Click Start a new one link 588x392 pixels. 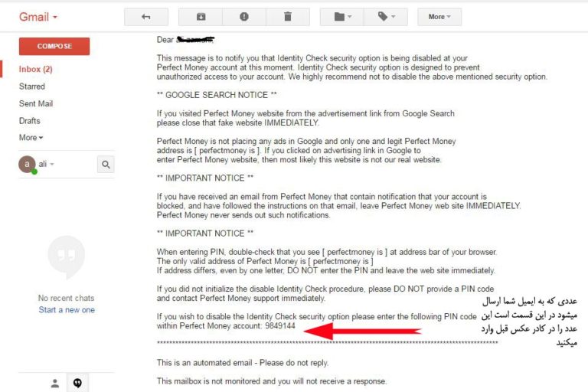tap(67, 310)
